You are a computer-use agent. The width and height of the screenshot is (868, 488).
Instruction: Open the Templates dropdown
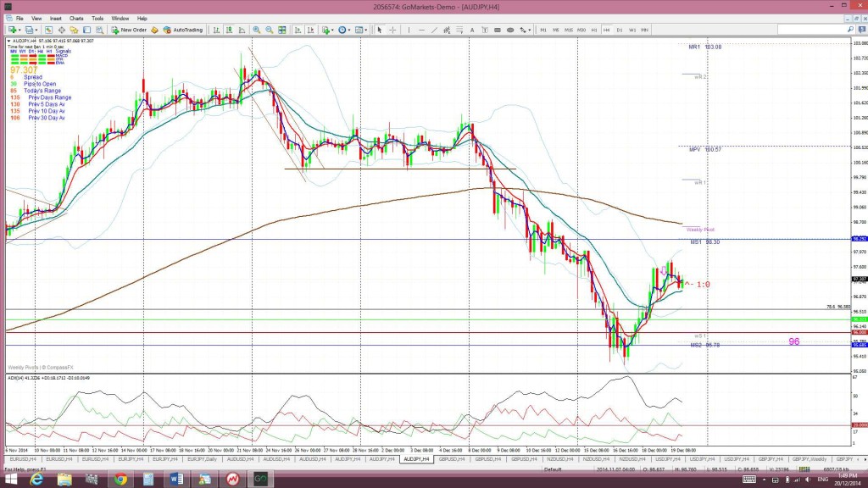pyautogui.click(x=361, y=30)
